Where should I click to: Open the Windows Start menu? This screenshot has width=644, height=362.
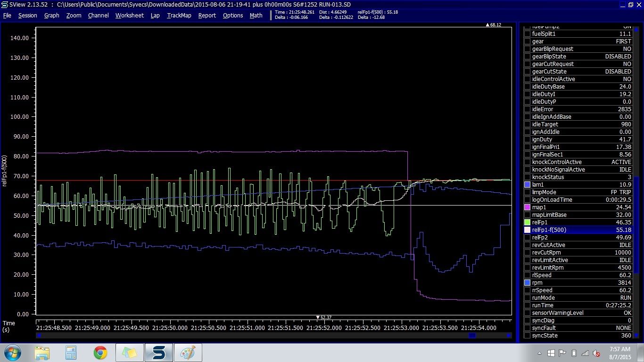point(12,353)
